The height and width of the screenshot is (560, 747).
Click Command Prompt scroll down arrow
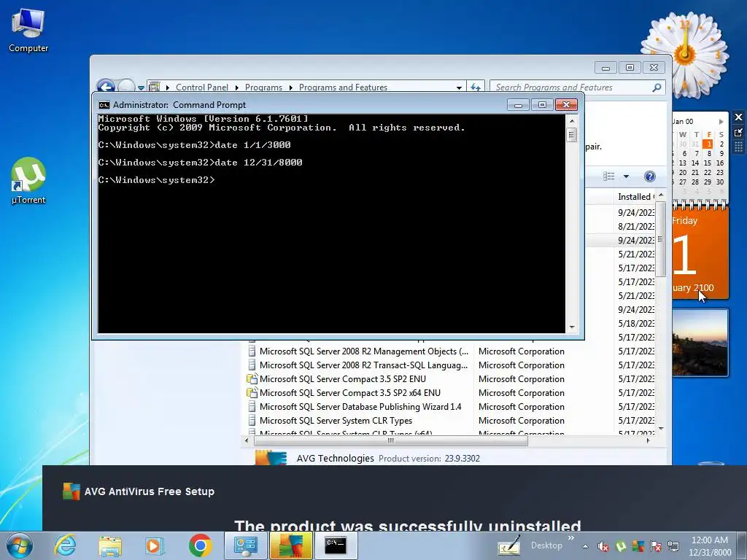572,327
